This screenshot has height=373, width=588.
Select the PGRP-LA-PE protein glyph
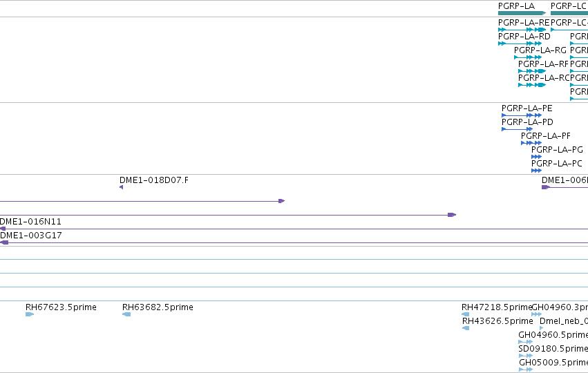coord(522,115)
